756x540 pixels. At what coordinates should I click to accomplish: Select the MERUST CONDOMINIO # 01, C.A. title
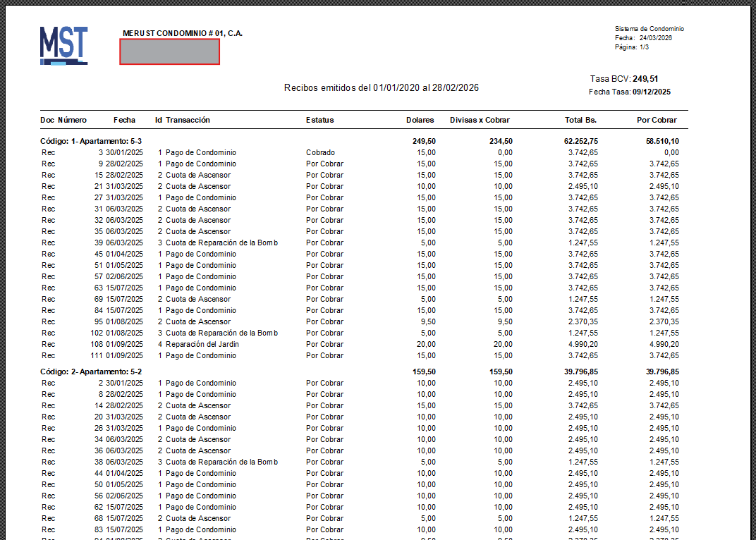click(182, 33)
